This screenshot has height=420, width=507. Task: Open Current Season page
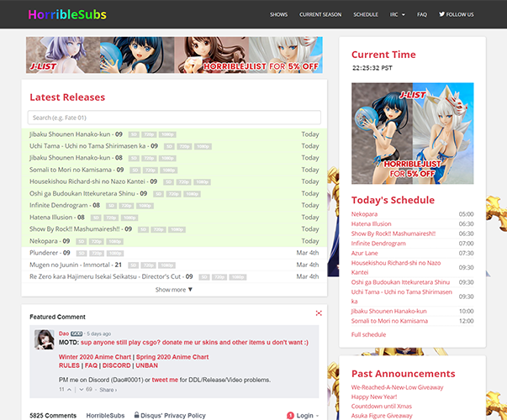[x=320, y=14]
